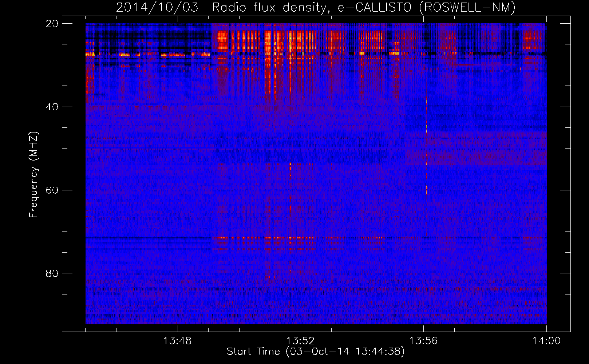This screenshot has width=589, height=364.
Task: Click the station name (ROSWELL-NM) in title
Action: pos(467,8)
